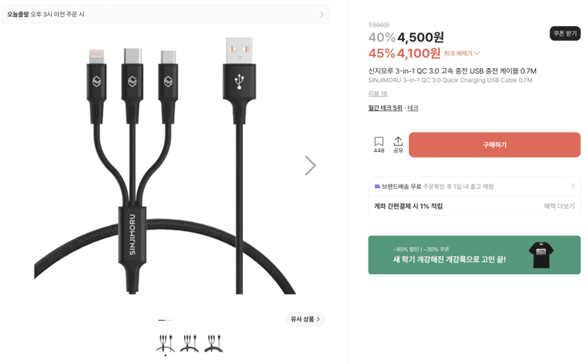Select the third product thumbnail
This screenshot has height=364, width=588.
pyautogui.click(x=214, y=343)
